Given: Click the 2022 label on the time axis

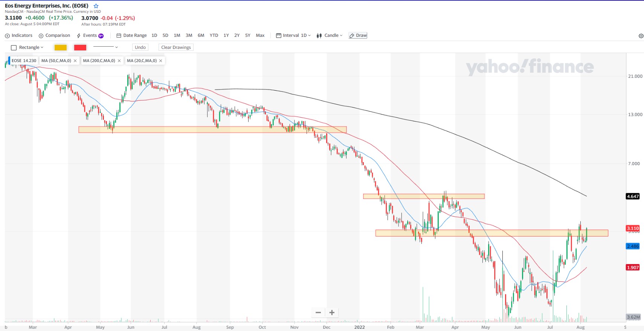Looking at the screenshot, I should coord(359,327).
